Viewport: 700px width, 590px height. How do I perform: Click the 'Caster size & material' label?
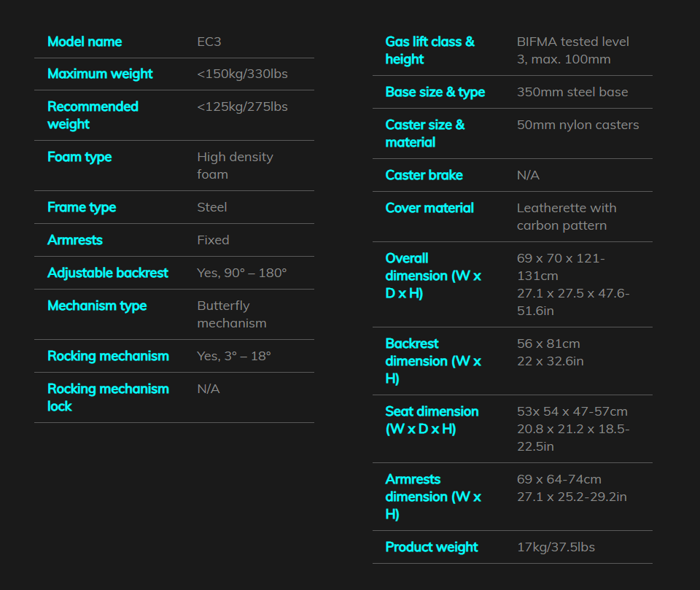[425, 133]
